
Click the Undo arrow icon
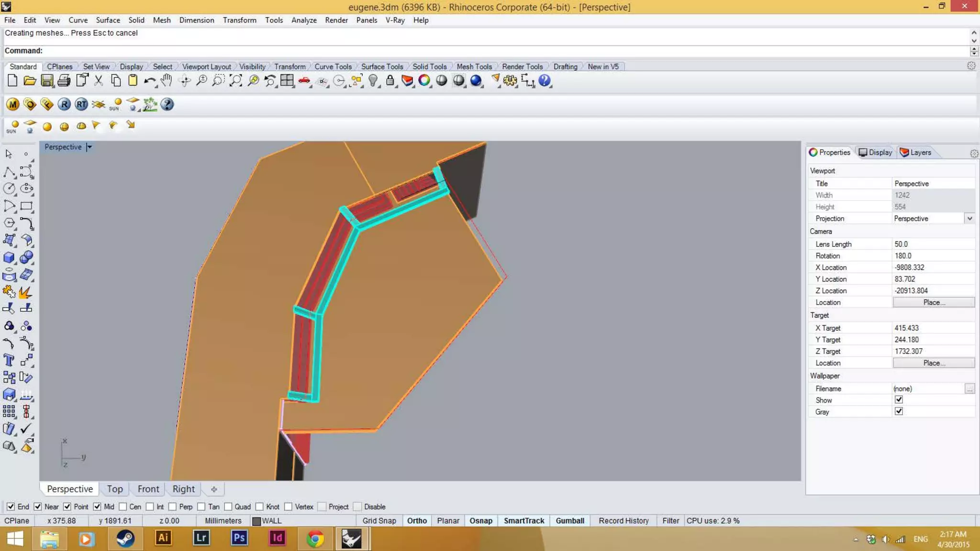click(149, 81)
